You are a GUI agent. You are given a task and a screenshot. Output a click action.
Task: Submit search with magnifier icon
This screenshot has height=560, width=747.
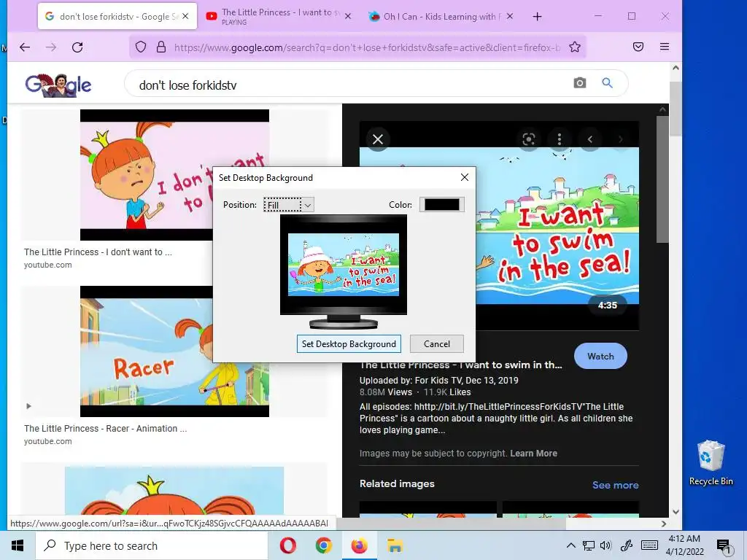pyautogui.click(x=607, y=83)
